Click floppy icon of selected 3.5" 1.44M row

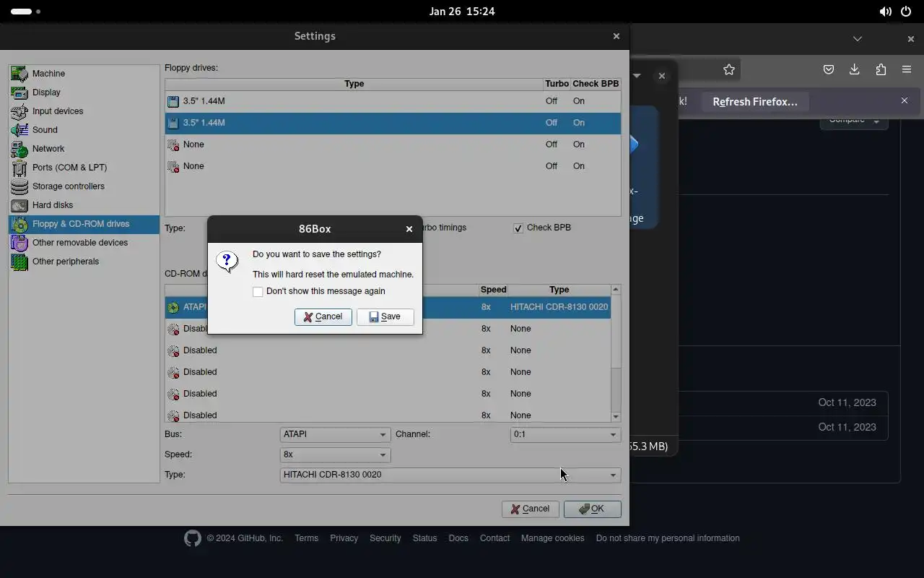coord(173,124)
